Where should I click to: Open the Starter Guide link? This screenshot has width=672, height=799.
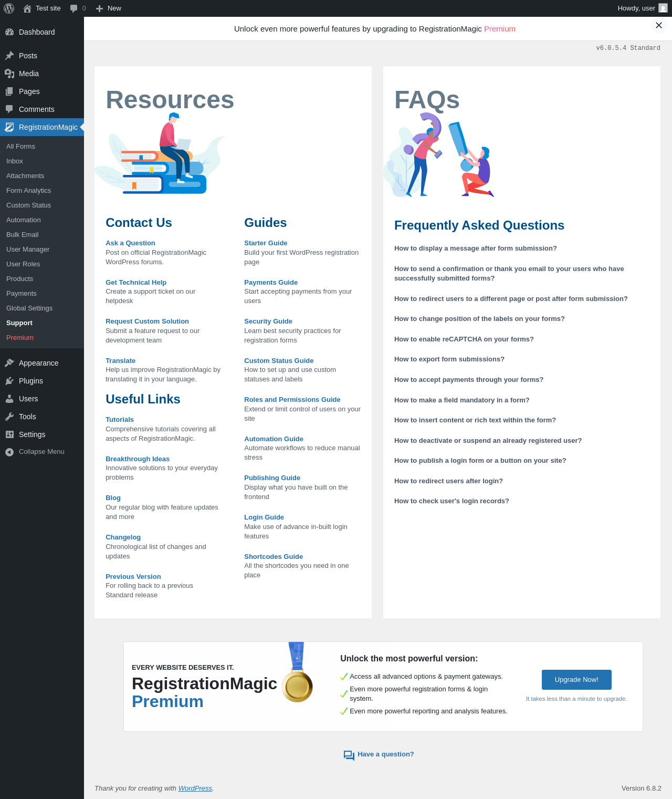tap(266, 243)
